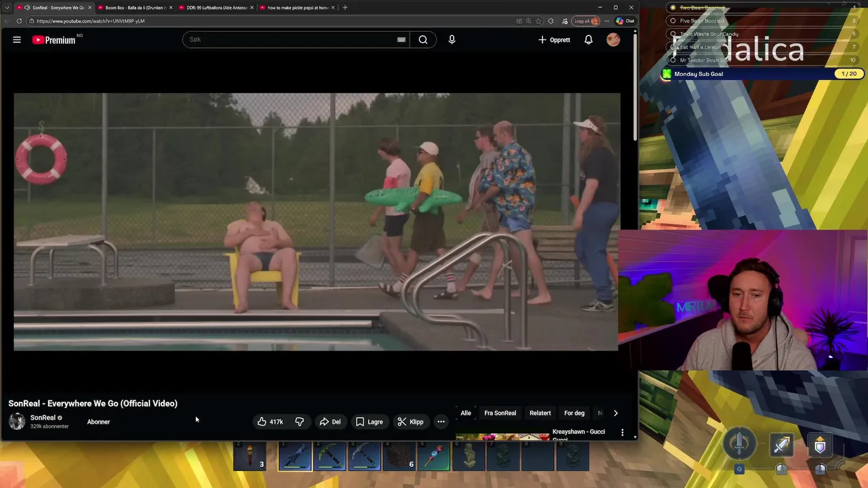
Task: Select the green pickaxe hotbar slot
Action: click(330, 455)
